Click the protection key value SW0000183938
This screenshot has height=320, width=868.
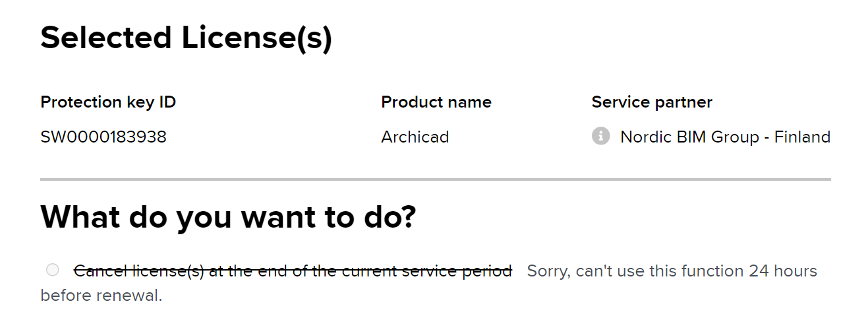[103, 137]
